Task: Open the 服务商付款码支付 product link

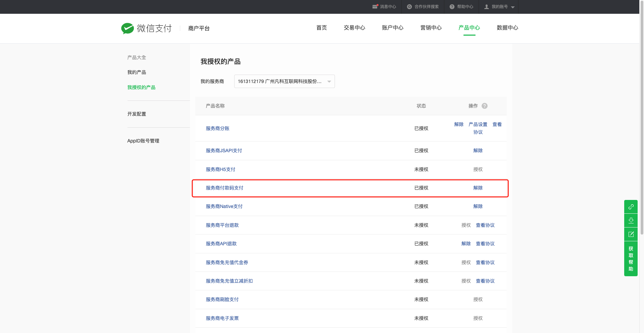Action: 225,188
